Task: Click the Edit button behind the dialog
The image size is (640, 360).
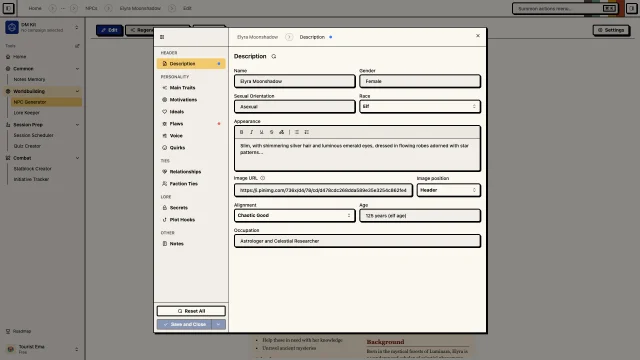Action: pyautogui.click(x=110, y=30)
